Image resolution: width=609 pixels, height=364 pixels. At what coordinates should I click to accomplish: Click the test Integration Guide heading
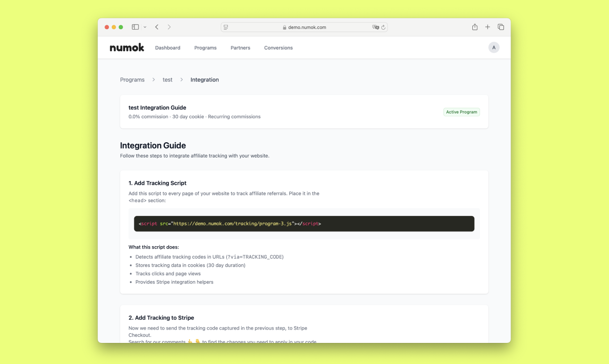[157, 108]
